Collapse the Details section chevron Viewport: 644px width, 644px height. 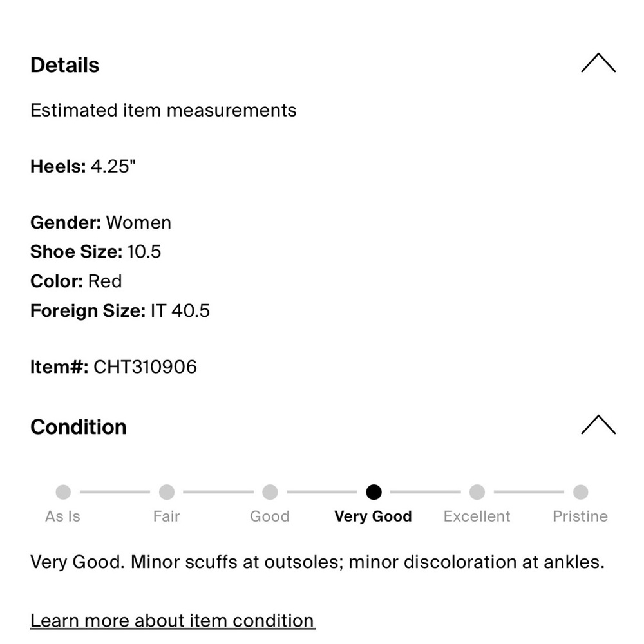[598, 63]
